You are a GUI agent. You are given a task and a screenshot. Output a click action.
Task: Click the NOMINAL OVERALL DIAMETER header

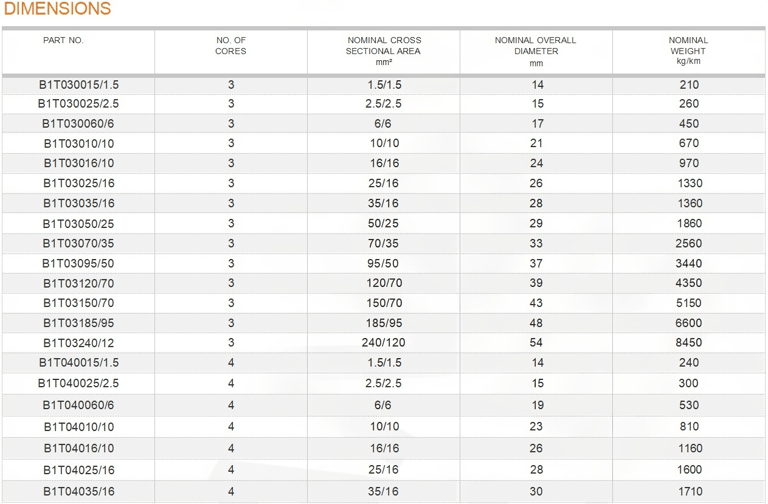pos(536,51)
